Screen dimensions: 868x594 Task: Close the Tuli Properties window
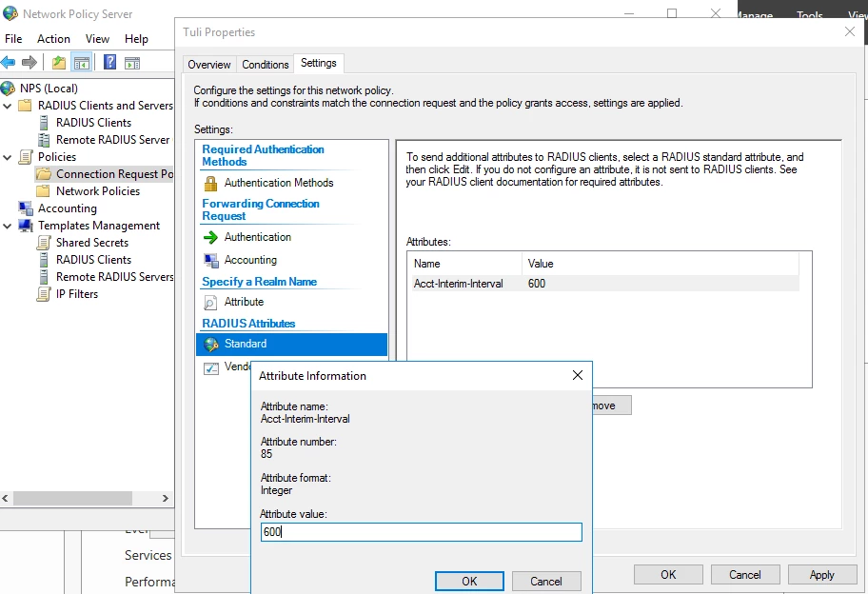pyautogui.click(x=850, y=31)
